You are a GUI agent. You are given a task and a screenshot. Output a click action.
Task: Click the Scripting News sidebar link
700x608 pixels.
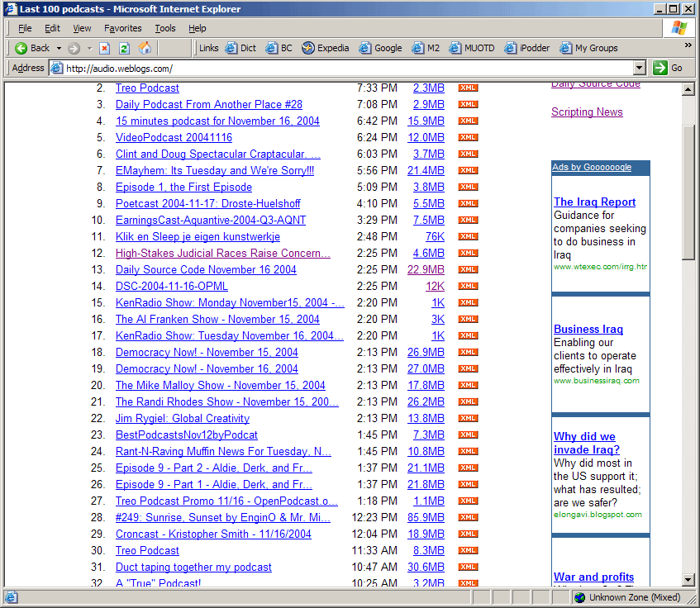tap(587, 112)
